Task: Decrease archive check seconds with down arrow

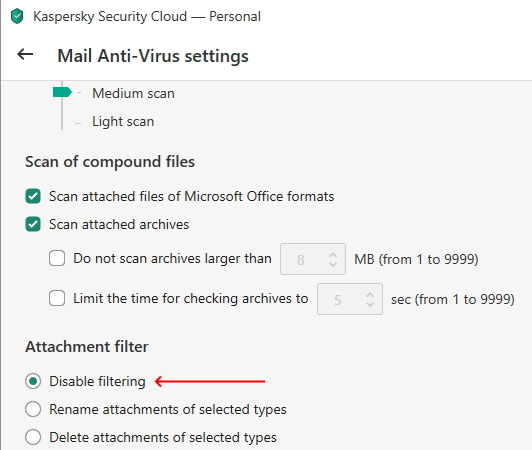Action: [370, 304]
